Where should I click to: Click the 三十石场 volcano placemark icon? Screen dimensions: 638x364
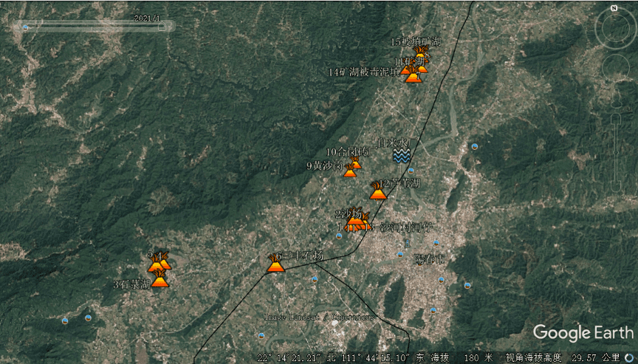(x=275, y=264)
